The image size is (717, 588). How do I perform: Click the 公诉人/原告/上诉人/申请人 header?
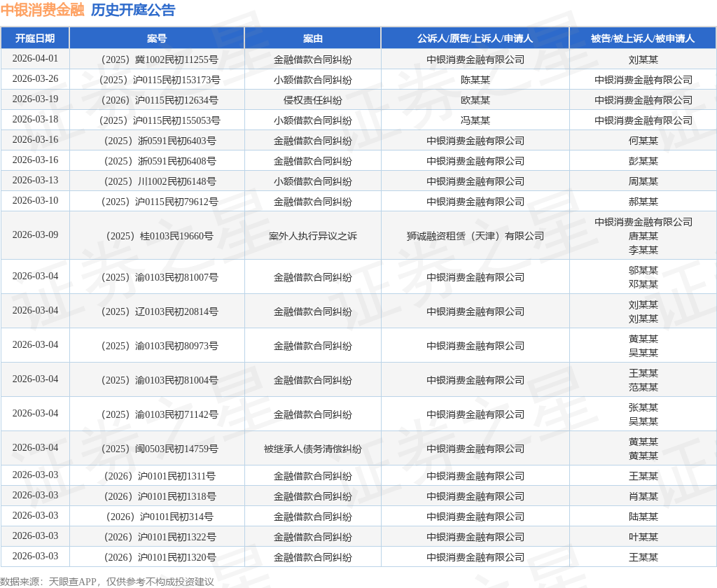click(475, 38)
